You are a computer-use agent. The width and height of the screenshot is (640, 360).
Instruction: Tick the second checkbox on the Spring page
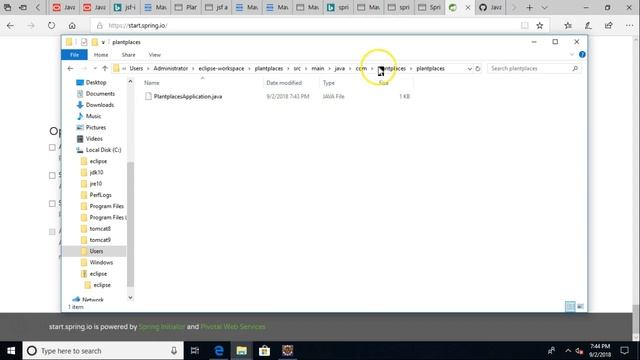click(x=52, y=176)
